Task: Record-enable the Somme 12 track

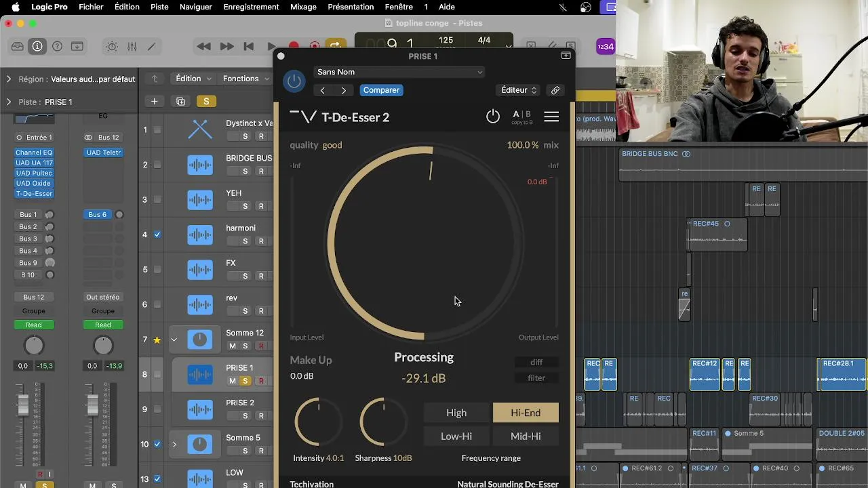Action: (x=261, y=346)
